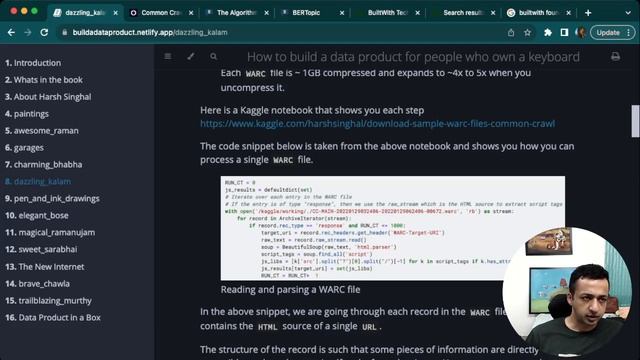Open chapter 11 magical_ramanujam
The height and width of the screenshot is (360, 640).
[50, 233]
